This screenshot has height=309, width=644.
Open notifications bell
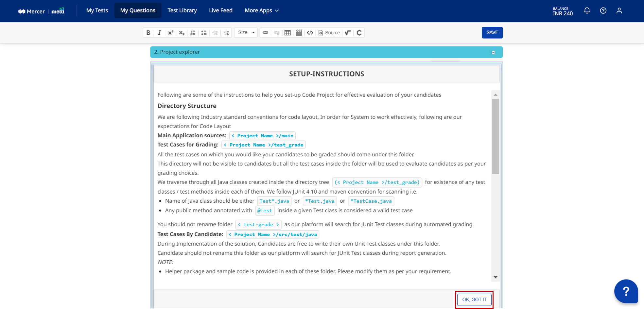coord(587,11)
